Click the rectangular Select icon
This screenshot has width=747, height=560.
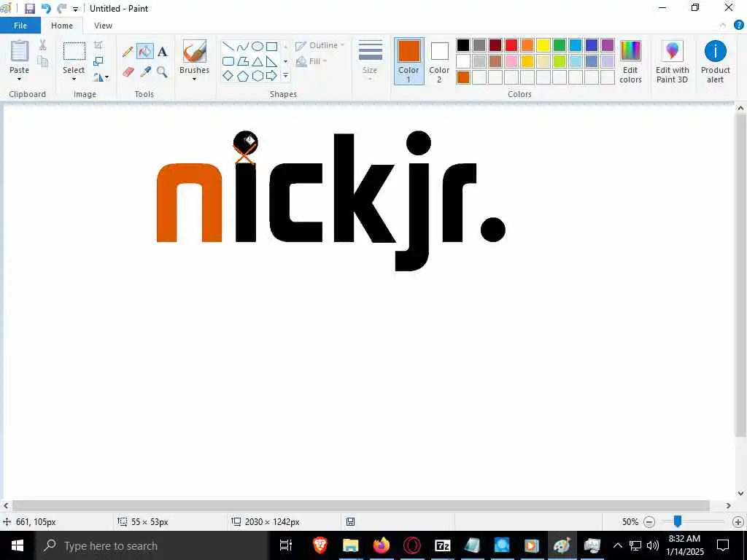pyautogui.click(x=74, y=51)
